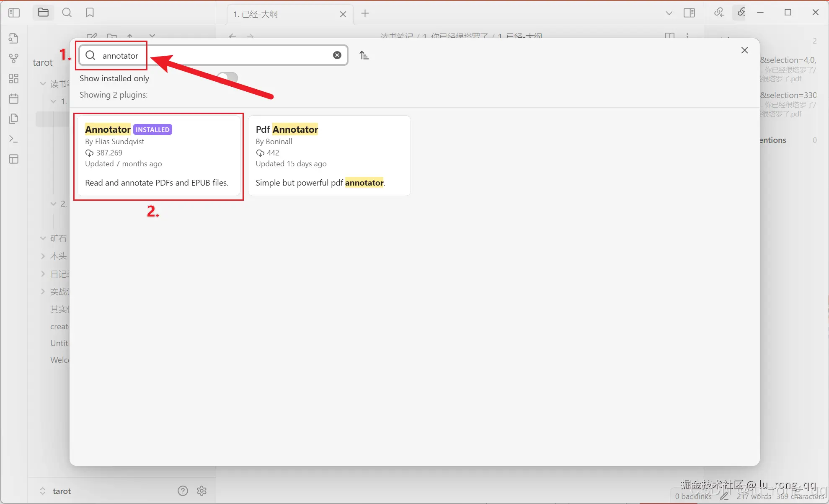
Task: Click the plugin sort order icon
Action: point(364,55)
